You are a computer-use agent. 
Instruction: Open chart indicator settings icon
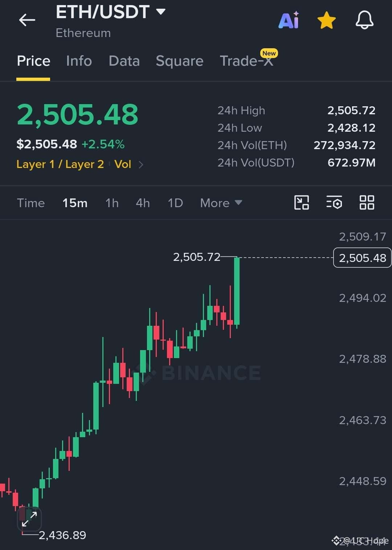(334, 202)
